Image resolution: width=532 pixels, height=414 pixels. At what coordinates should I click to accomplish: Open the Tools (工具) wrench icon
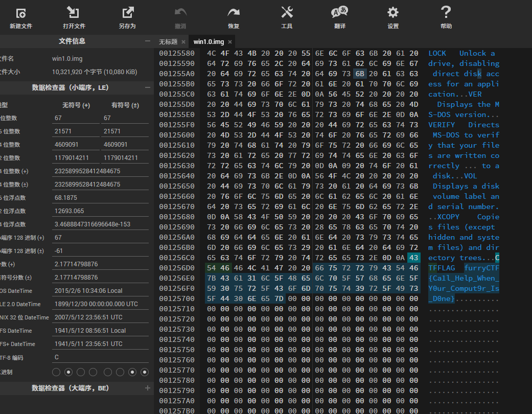click(x=287, y=13)
